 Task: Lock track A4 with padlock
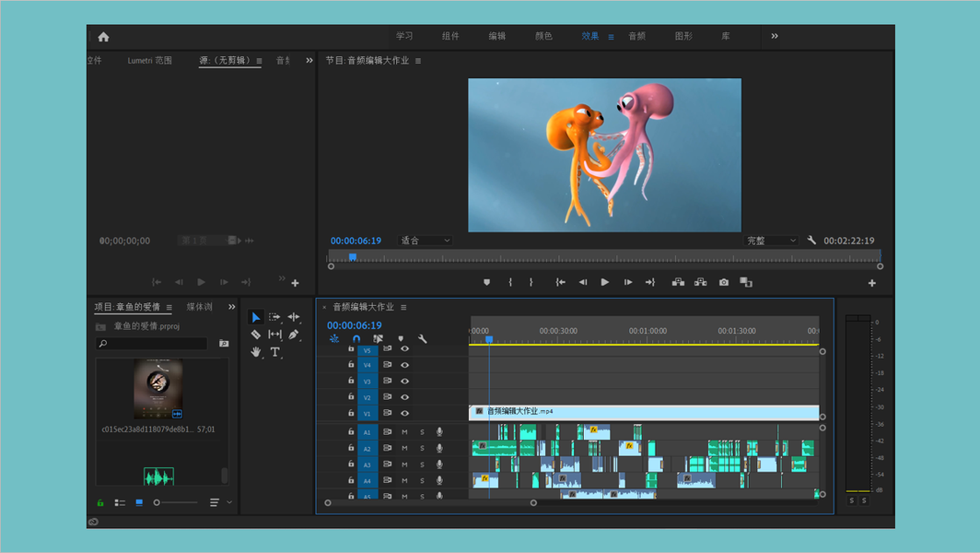point(351,480)
